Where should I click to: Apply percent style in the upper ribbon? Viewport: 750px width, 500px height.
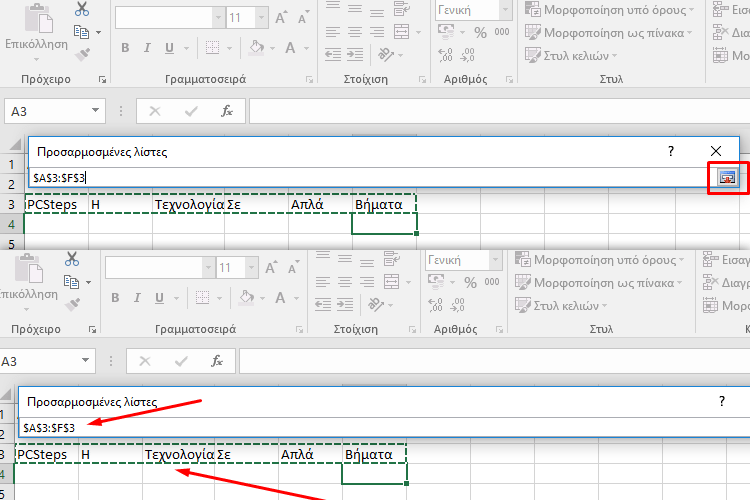(x=479, y=33)
